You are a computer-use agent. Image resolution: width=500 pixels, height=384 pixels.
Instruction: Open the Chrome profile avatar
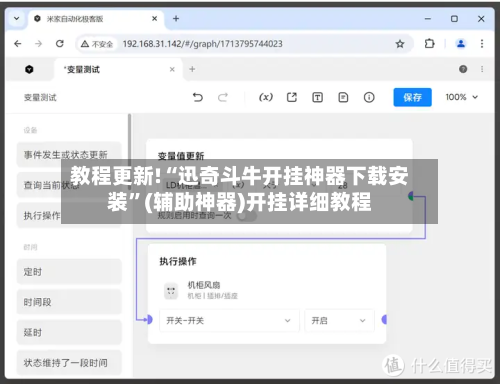[x=461, y=44]
